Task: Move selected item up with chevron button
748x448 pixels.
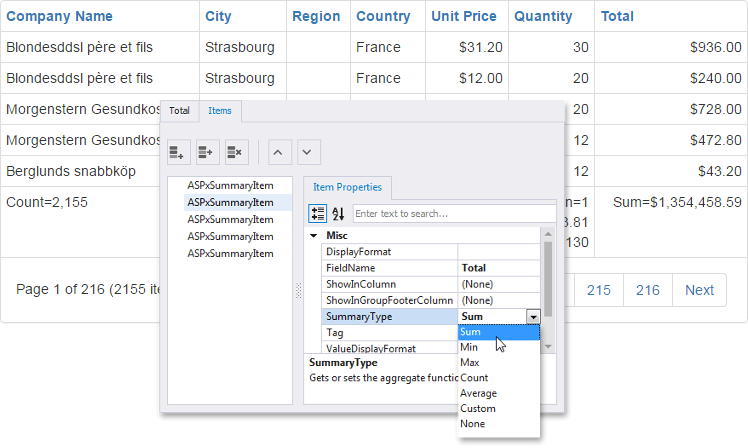Action: click(x=280, y=152)
